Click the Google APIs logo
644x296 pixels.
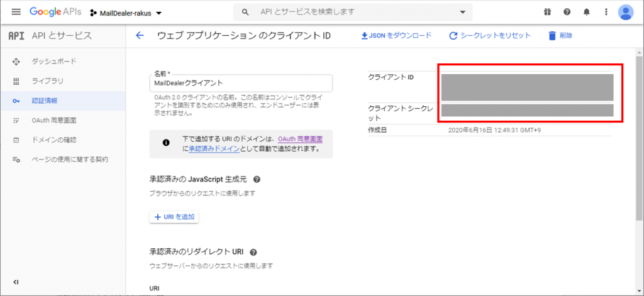56,12
